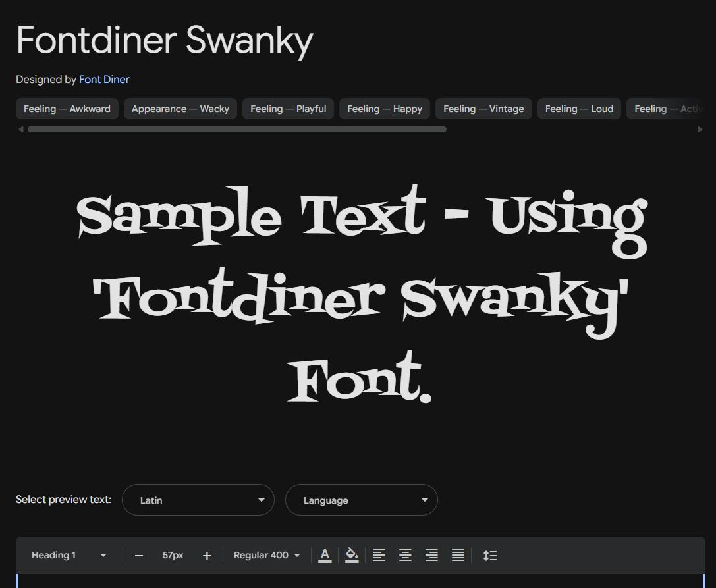Click the horizontal tag scrollbar thumb
Screen dimensions: 716x588
click(237, 129)
